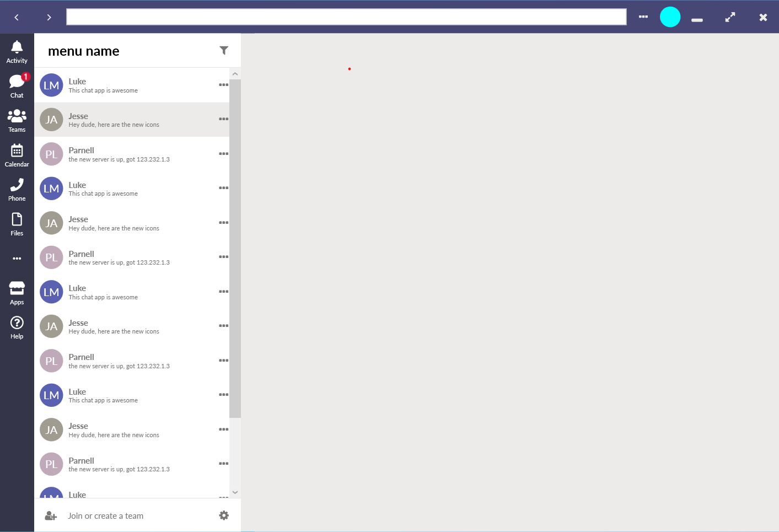The image size is (779, 532).
Task: Open the settings gear near Join or create a team
Action: point(224,515)
